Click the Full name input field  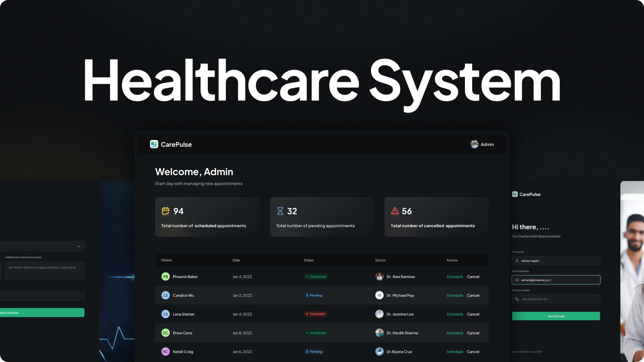pos(556,261)
